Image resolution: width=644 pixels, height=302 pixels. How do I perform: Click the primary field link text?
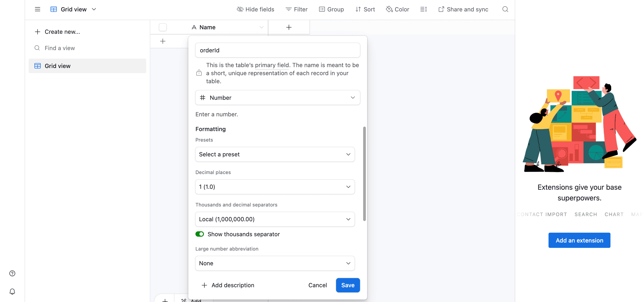pyautogui.click(x=272, y=65)
